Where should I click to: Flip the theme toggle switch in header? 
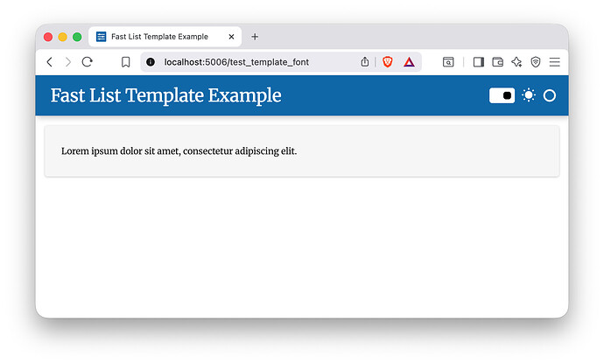pos(502,95)
